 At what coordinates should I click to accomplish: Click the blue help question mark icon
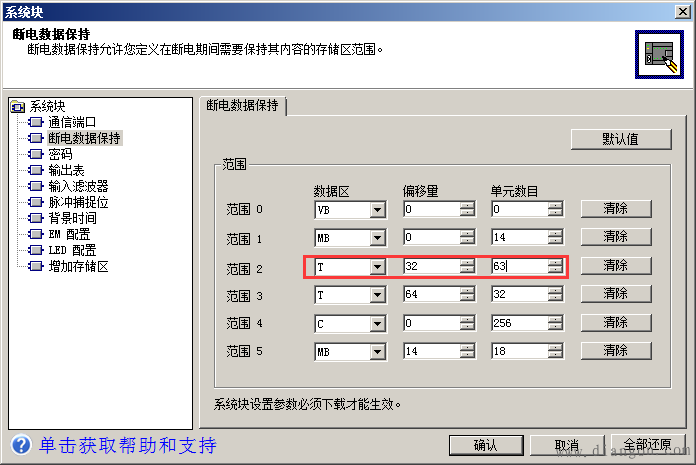coord(21,445)
